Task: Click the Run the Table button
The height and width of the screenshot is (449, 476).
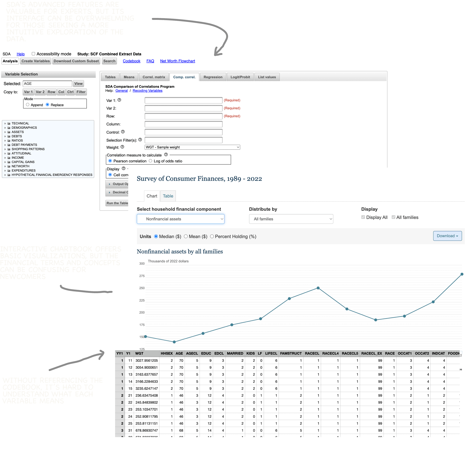Action: [117, 203]
